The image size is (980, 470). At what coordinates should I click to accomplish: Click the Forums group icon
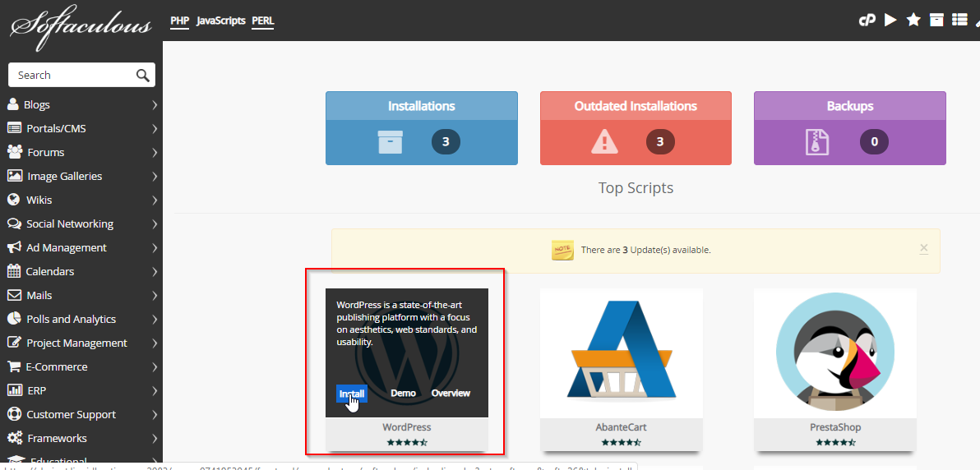[x=15, y=152]
